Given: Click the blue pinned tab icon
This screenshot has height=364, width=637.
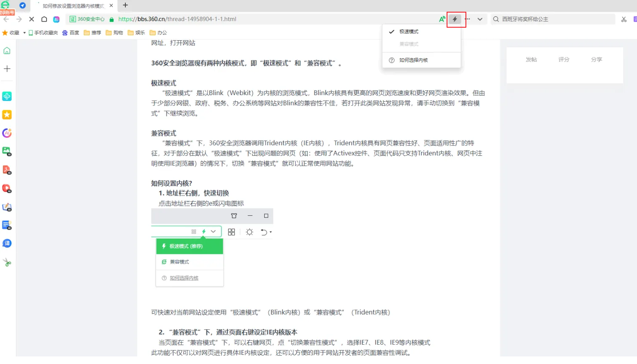Looking at the screenshot, I should (x=23, y=5).
